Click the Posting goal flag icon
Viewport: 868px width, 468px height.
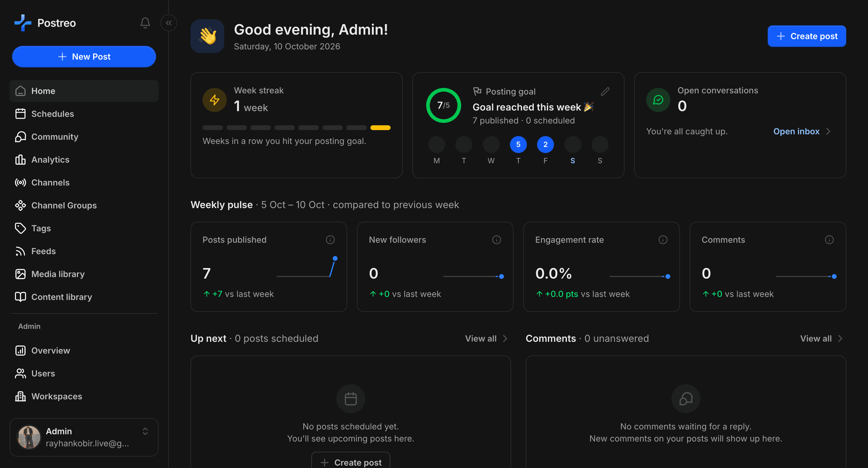pyautogui.click(x=477, y=91)
